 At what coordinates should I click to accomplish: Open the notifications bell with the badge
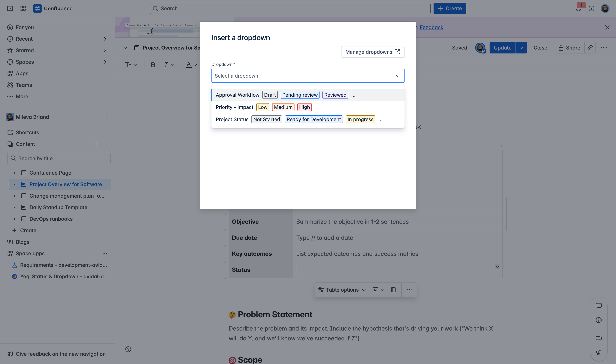coord(579,8)
